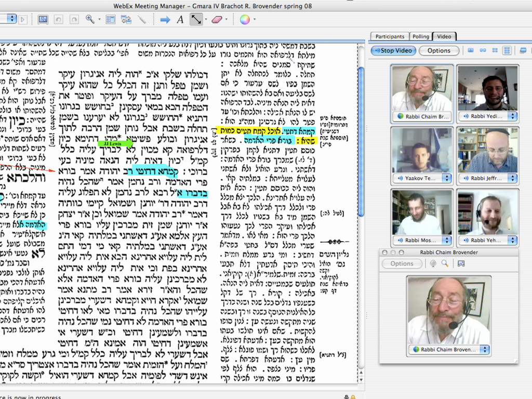
Task: Select the line drawing tool
Action: (x=196, y=19)
